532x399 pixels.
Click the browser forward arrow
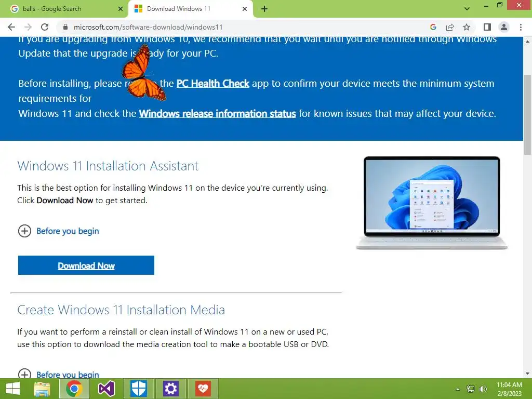(28, 27)
